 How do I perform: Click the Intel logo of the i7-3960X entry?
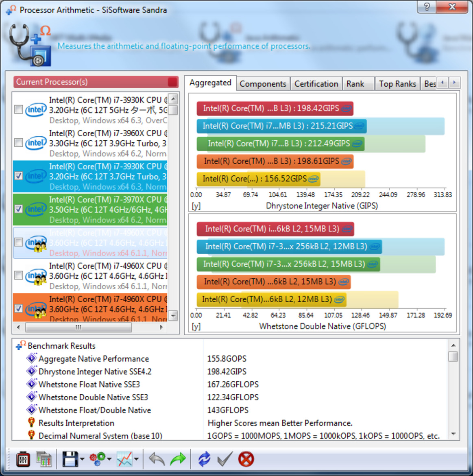[x=36, y=143]
